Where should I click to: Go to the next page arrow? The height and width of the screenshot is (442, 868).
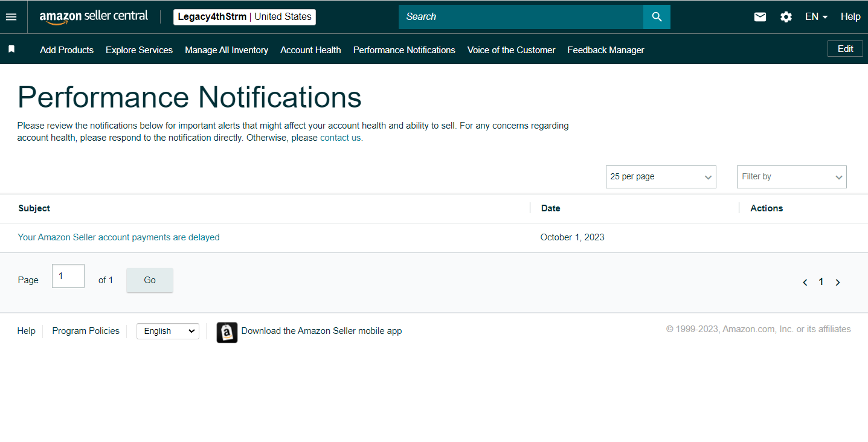[838, 282]
